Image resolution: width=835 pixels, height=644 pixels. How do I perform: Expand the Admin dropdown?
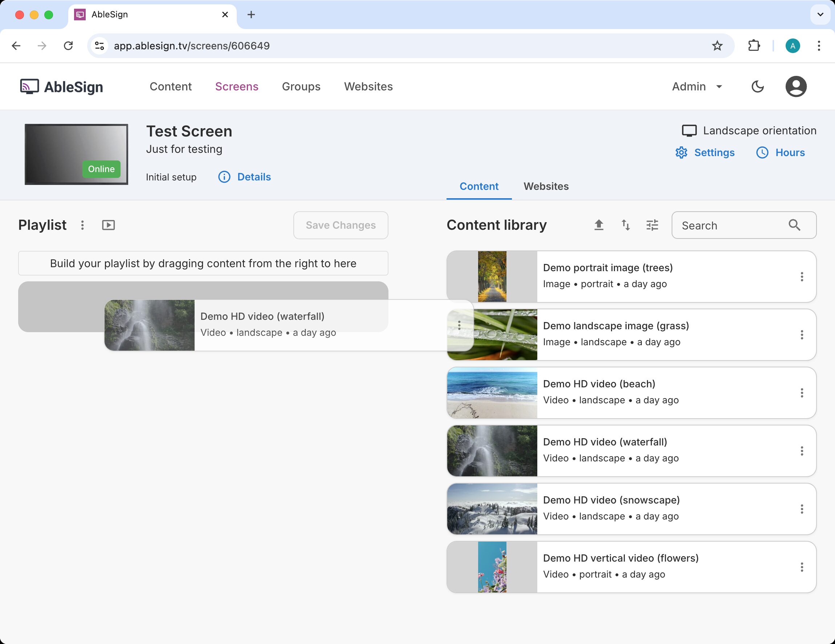point(697,86)
